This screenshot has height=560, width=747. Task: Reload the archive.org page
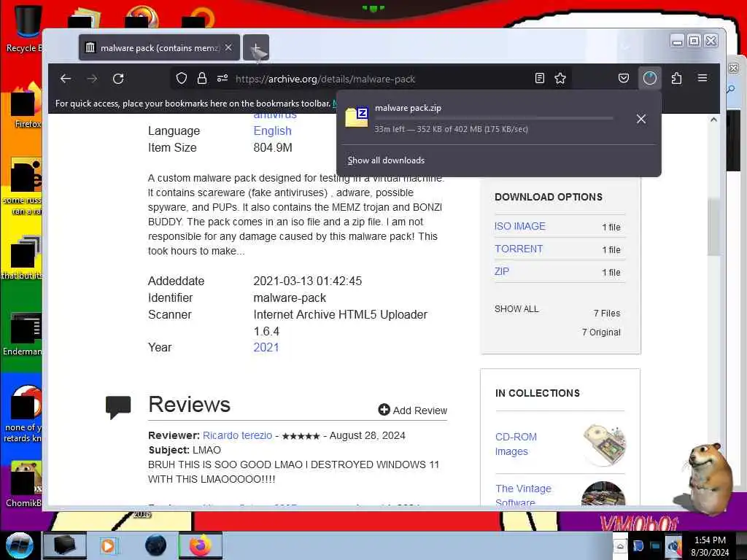(x=118, y=79)
